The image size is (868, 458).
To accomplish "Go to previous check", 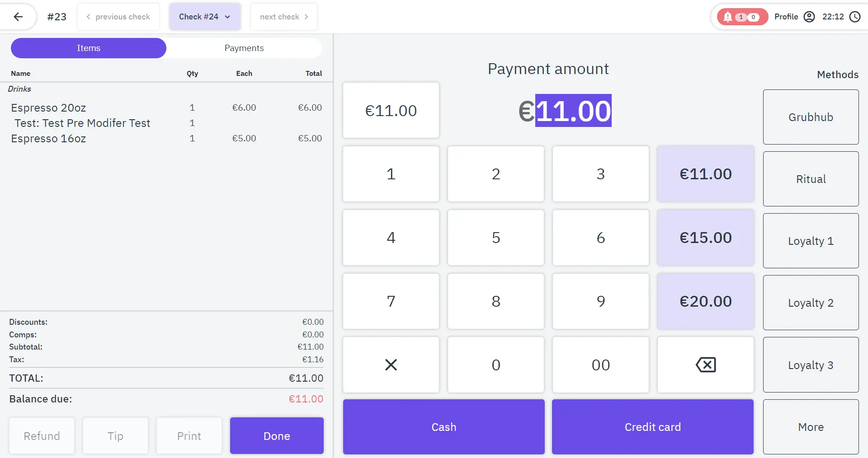I will pyautogui.click(x=118, y=17).
